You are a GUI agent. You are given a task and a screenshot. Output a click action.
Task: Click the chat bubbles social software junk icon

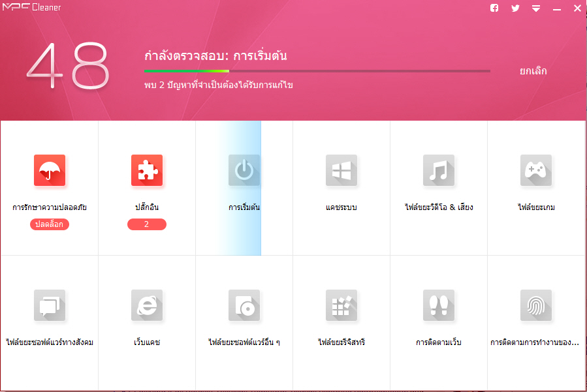pos(50,305)
